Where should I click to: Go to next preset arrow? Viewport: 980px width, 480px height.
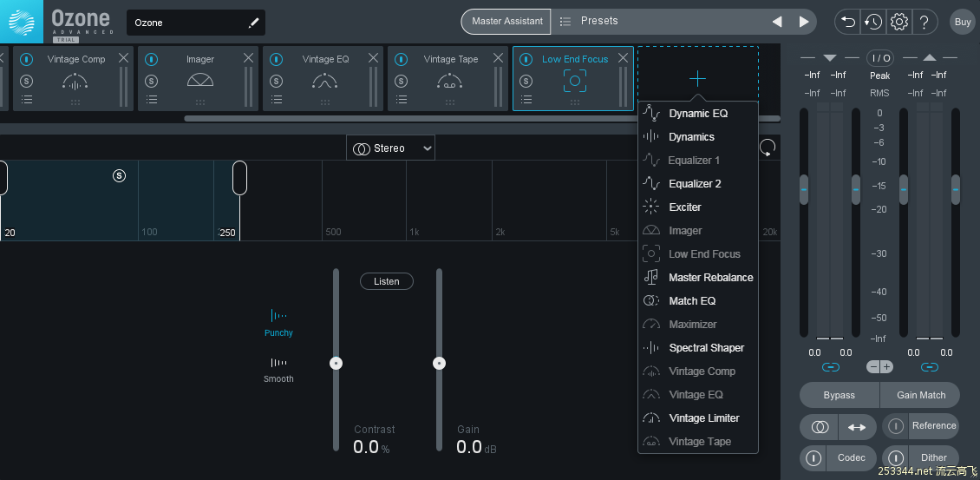[x=804, y=22]
